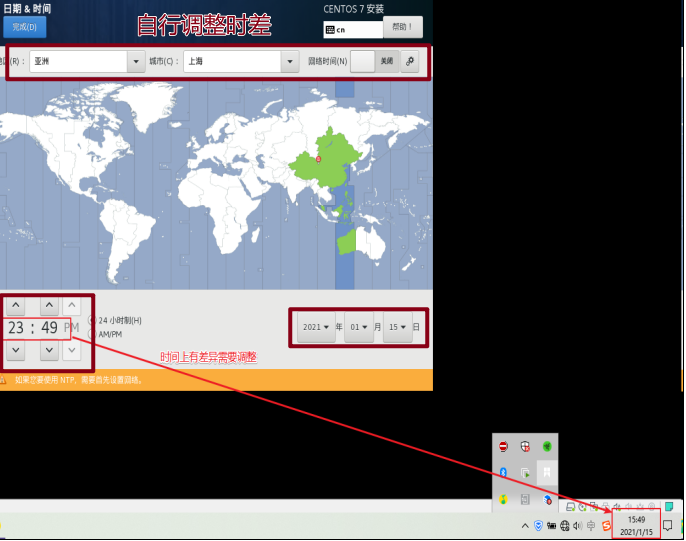Open the orange Sogou S input icon

(x=606, y=525)
